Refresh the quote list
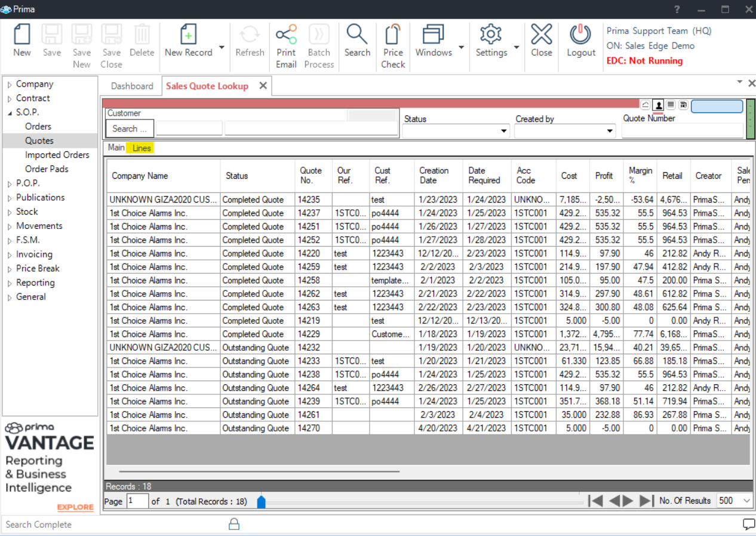Image resolution: width=756 pixels, height=536 pixels. tap(250, 35)
